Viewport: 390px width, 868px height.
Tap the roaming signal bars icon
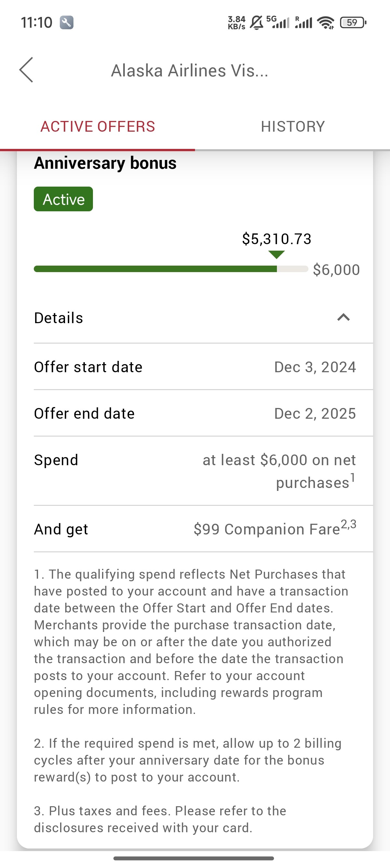[304, 22]
